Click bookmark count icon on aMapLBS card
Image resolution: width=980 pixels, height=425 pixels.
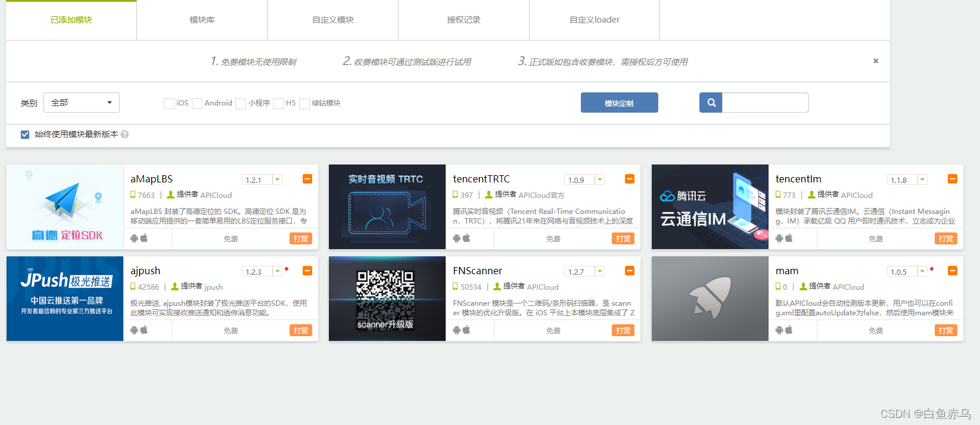[133, 194]
